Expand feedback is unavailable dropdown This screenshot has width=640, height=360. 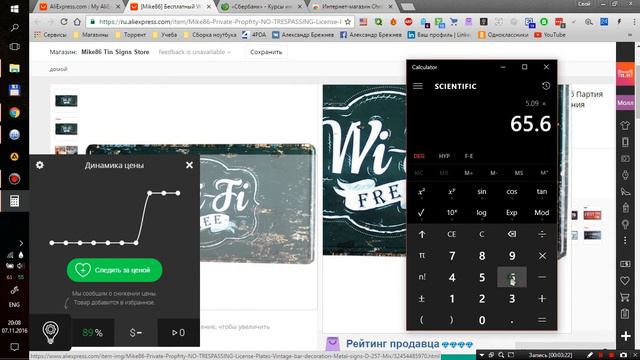point(195,52)
